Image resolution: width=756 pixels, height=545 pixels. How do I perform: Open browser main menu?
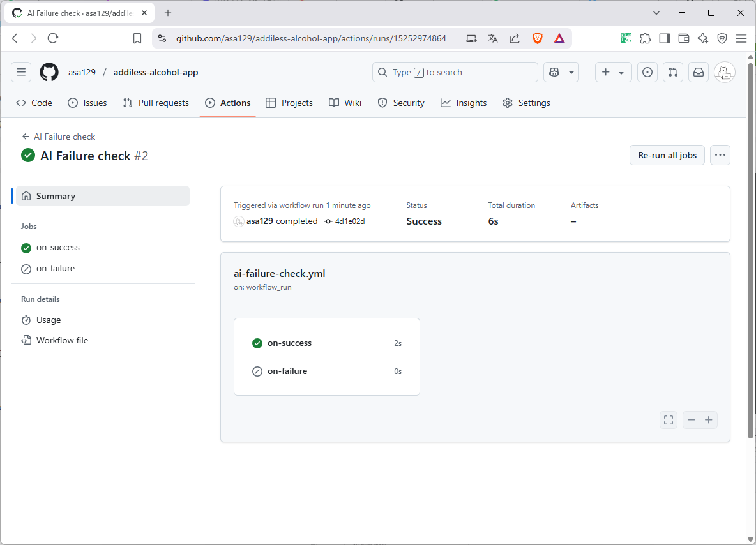tap(741, 38)
